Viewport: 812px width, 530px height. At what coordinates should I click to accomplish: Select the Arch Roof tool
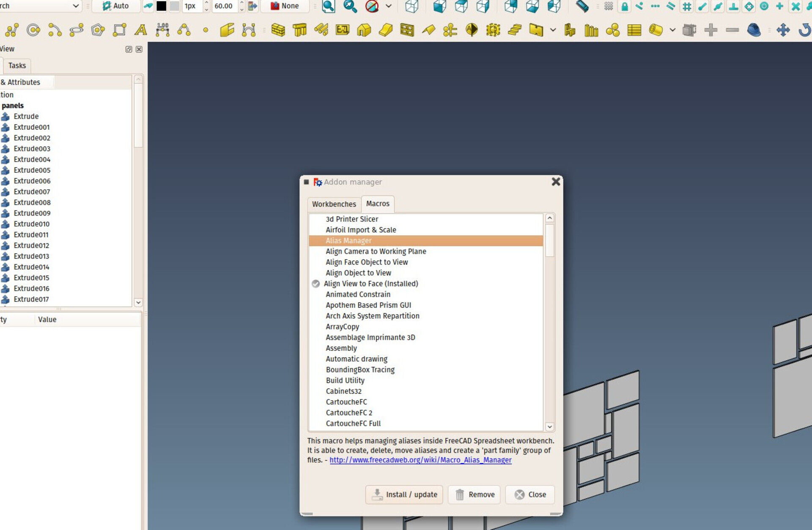pos(428,30)
